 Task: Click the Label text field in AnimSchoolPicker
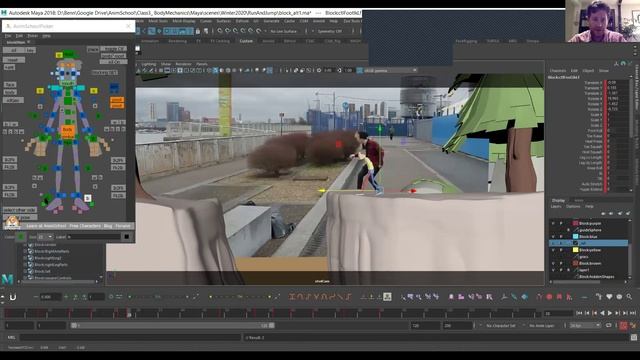[x=95, y=237]
